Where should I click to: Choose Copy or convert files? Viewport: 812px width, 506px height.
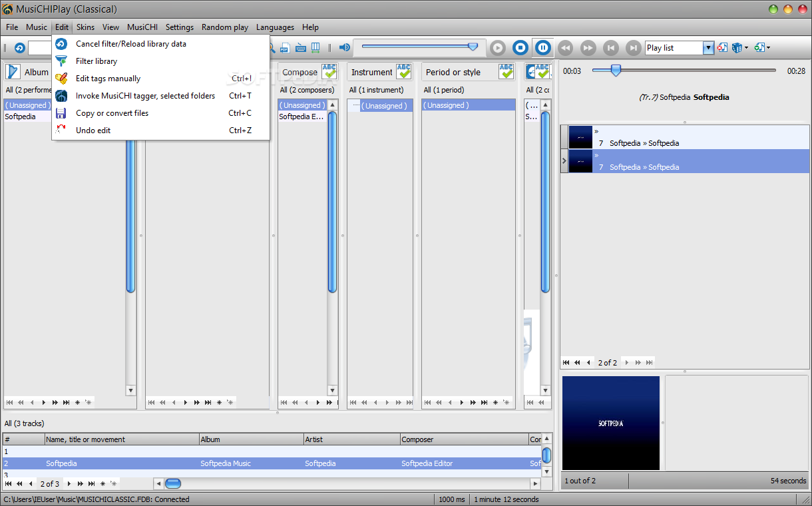click(160, 113)
